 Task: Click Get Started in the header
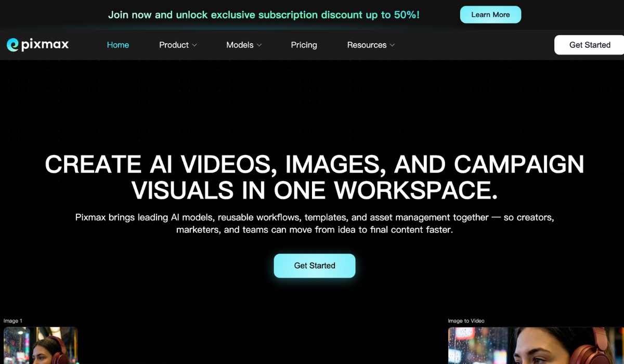pos(589,45)
